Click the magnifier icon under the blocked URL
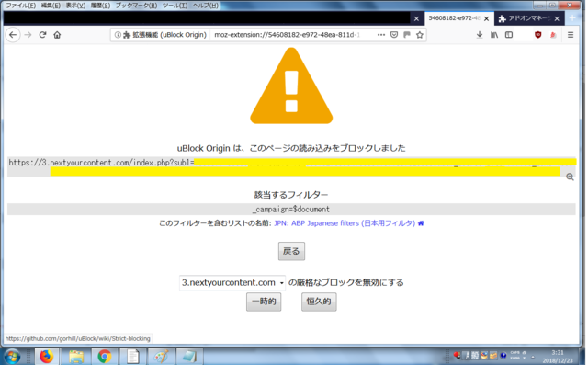This screenshot has width=588, height=365. [570, 177]
